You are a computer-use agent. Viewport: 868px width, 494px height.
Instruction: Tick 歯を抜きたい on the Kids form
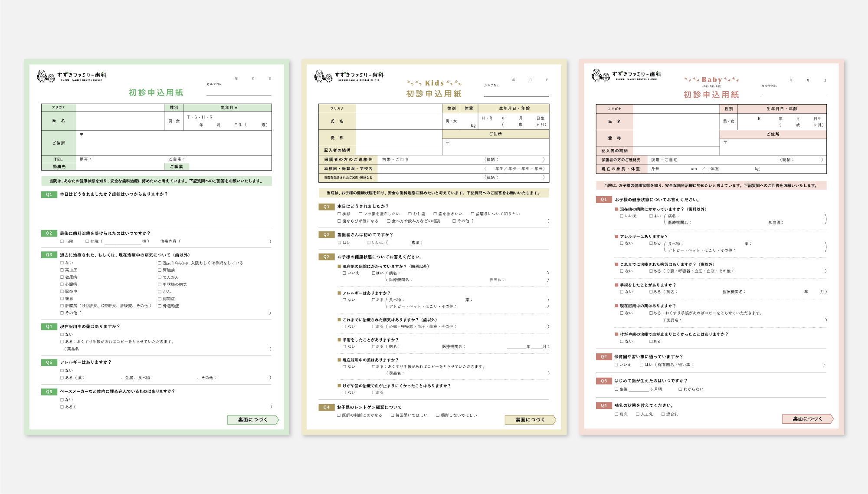click(x=435, y=214)
